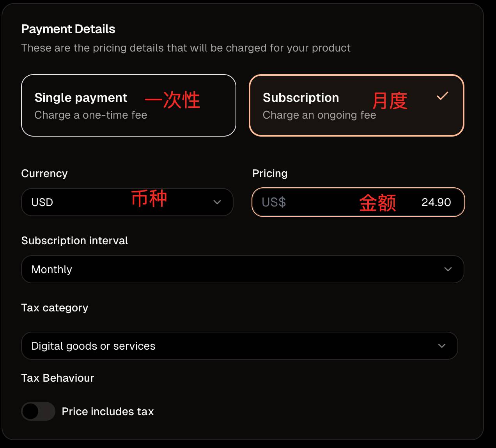Click the "Charge a one-time fee" description

[x=90, y=115]
